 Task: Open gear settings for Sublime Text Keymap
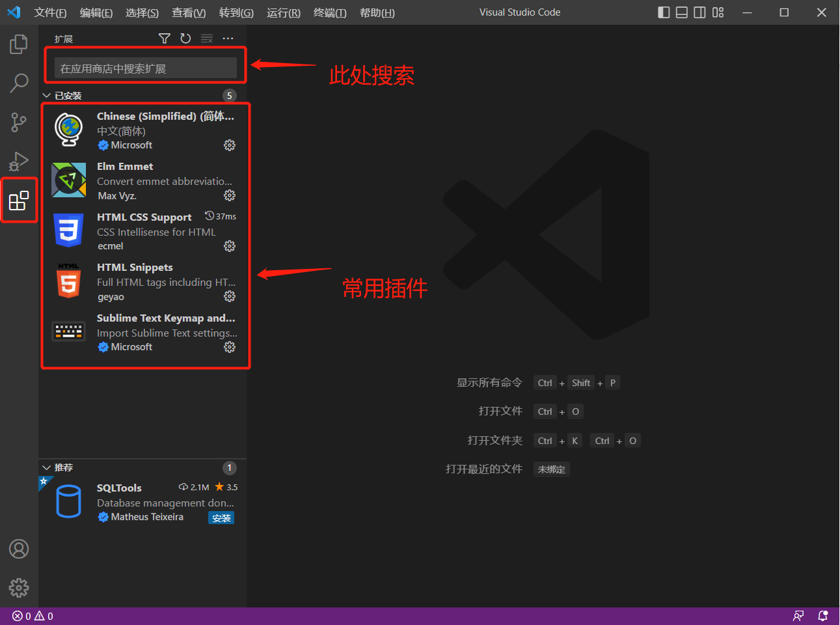[230, 347]
